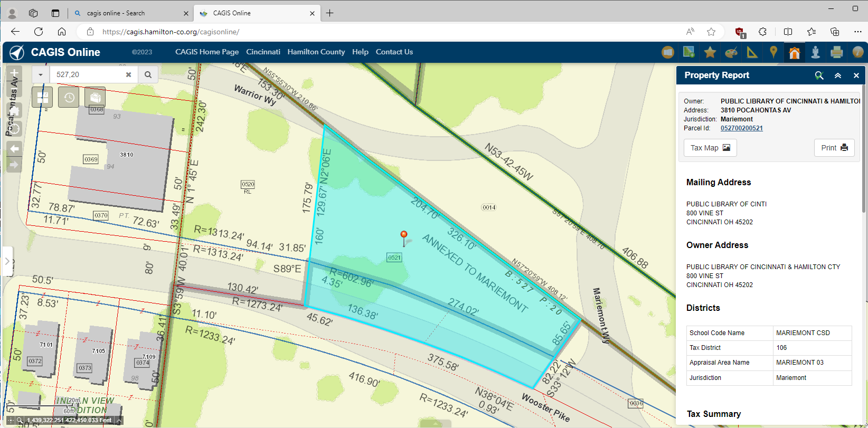Viewport: 868px width, 428px height.
Task: Open the Bookmarks star tool
Action: click(710, 52)
